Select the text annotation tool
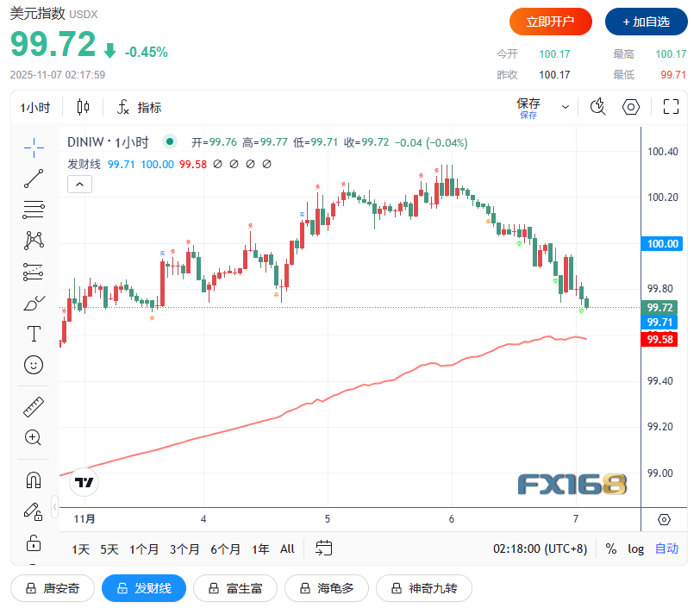This screenshot has width=700, height=608. [x=34, y=334]
